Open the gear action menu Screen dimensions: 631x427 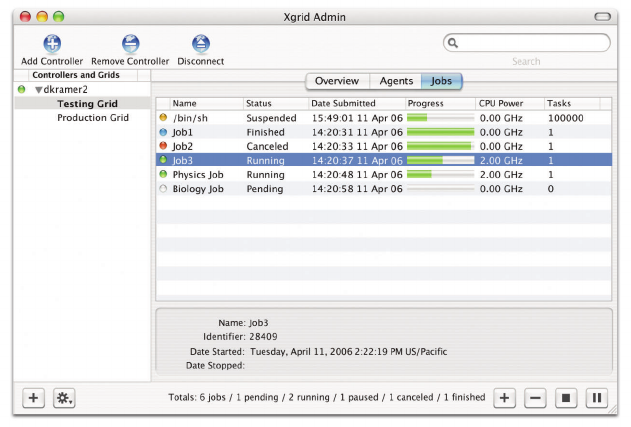pos(65,398)
